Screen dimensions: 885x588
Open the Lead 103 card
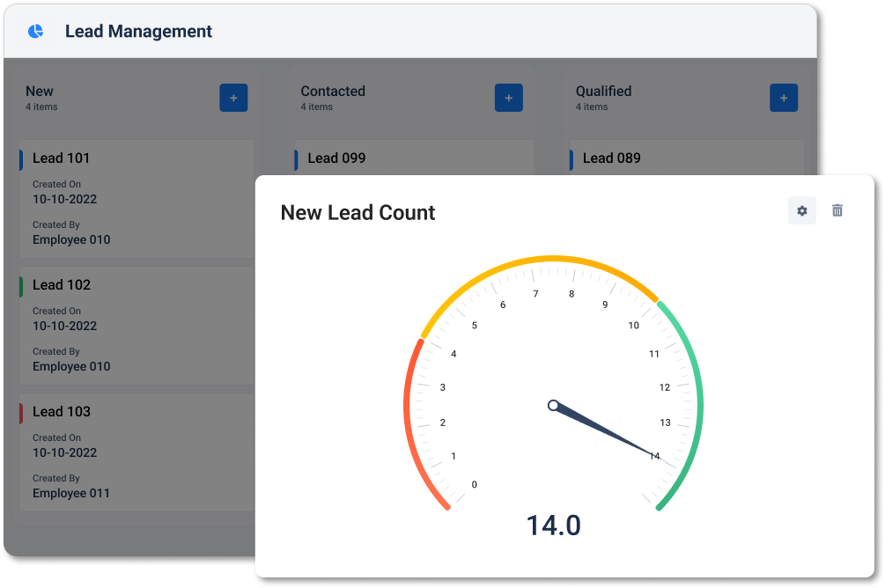tap(136, 452)
